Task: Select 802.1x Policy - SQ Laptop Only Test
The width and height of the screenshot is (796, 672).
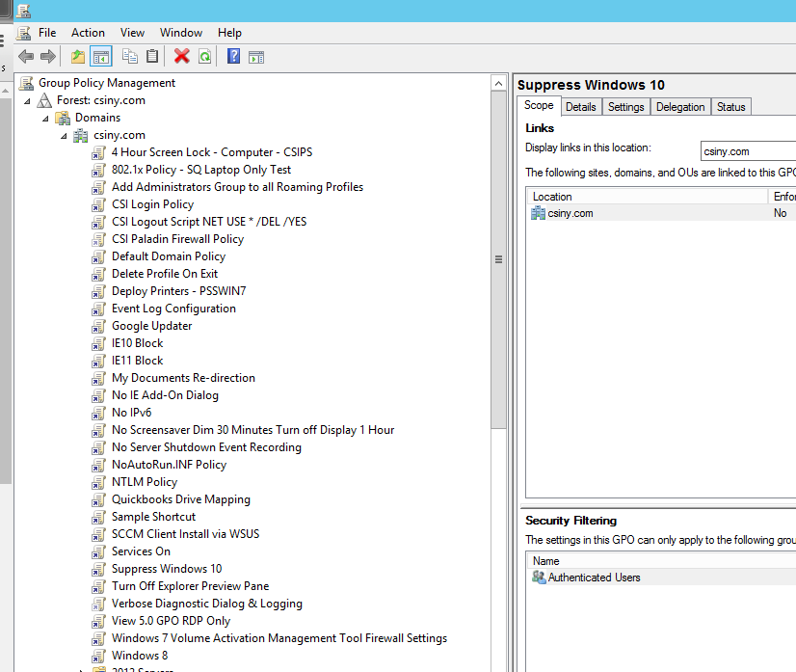Action: click(201, 170)
